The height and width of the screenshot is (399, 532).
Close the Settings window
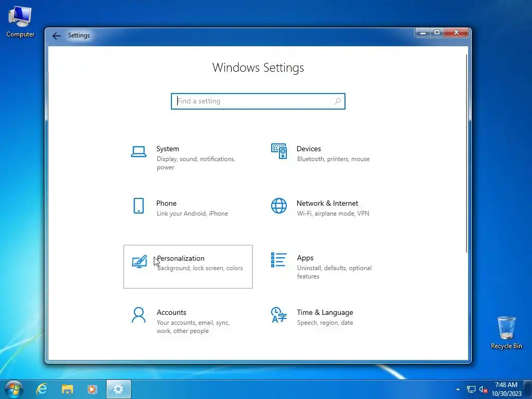456,33
